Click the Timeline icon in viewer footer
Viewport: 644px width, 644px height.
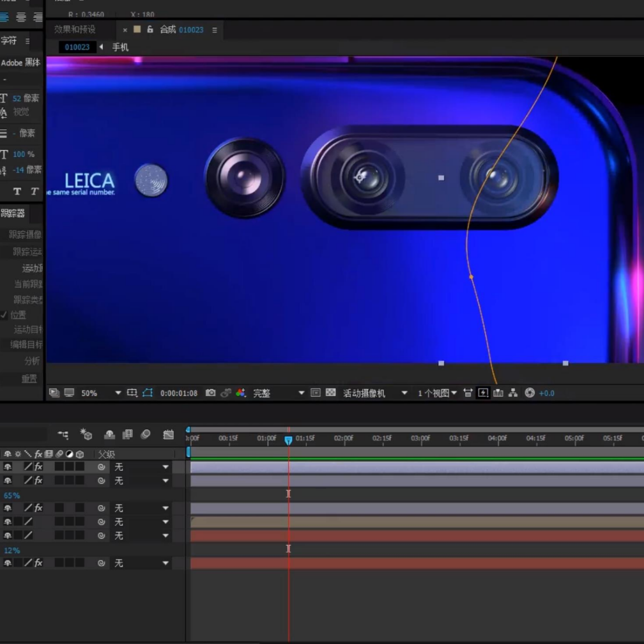pos(498,393)
